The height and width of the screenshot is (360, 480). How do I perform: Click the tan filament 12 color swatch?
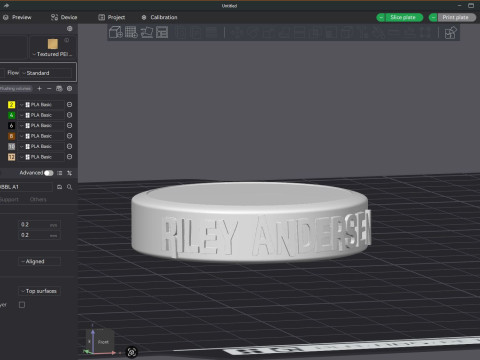click(x=11, y=157)
